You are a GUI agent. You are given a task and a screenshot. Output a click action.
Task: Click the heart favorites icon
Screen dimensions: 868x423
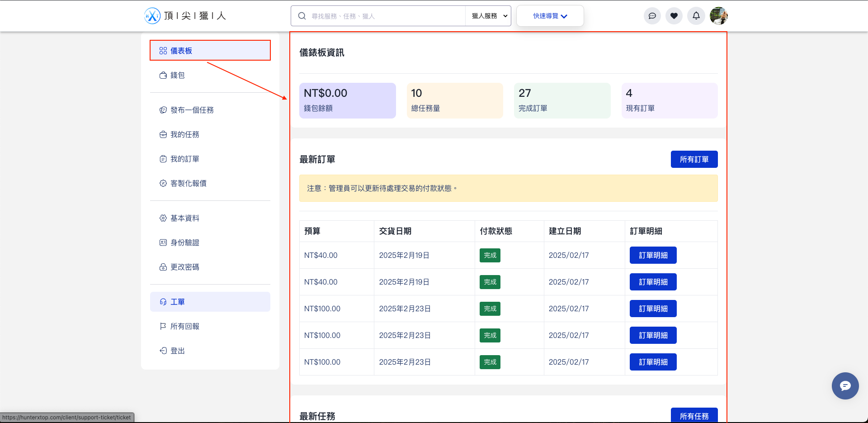pos(674,16)
